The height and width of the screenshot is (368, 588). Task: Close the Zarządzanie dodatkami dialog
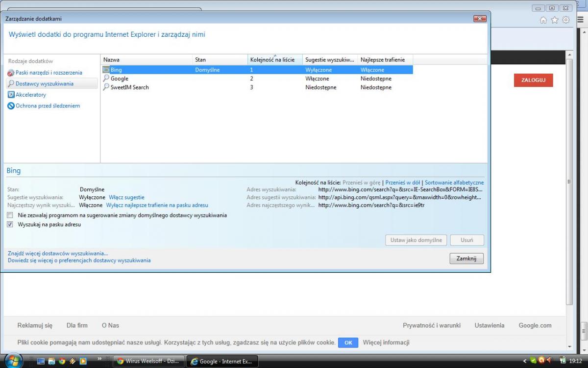(x=479, y=19)
